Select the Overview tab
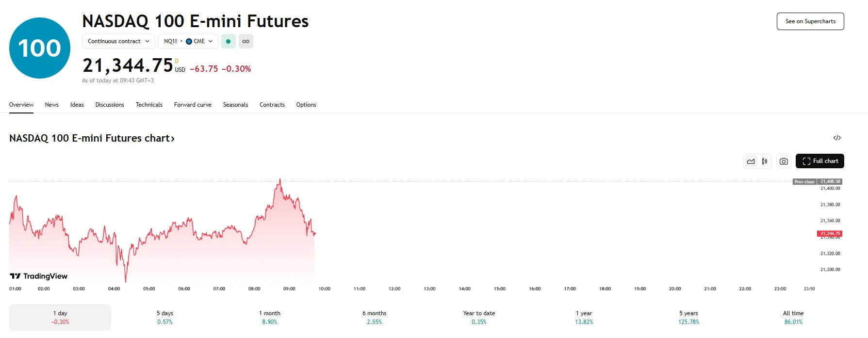The width and height of the screenshot is (868, 338). click(x=21, y=105)
